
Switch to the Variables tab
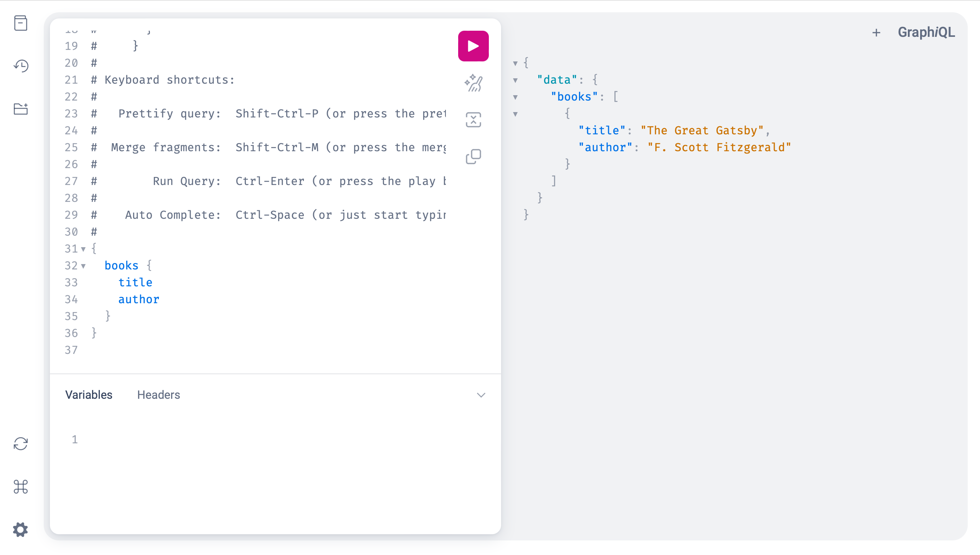(89, 395)
